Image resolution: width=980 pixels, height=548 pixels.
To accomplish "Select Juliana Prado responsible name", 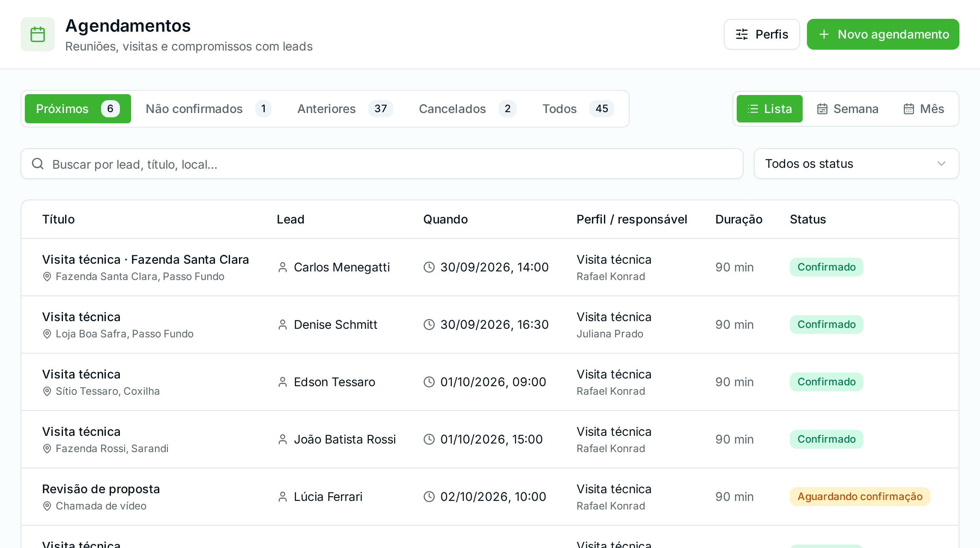I will 610,334.
